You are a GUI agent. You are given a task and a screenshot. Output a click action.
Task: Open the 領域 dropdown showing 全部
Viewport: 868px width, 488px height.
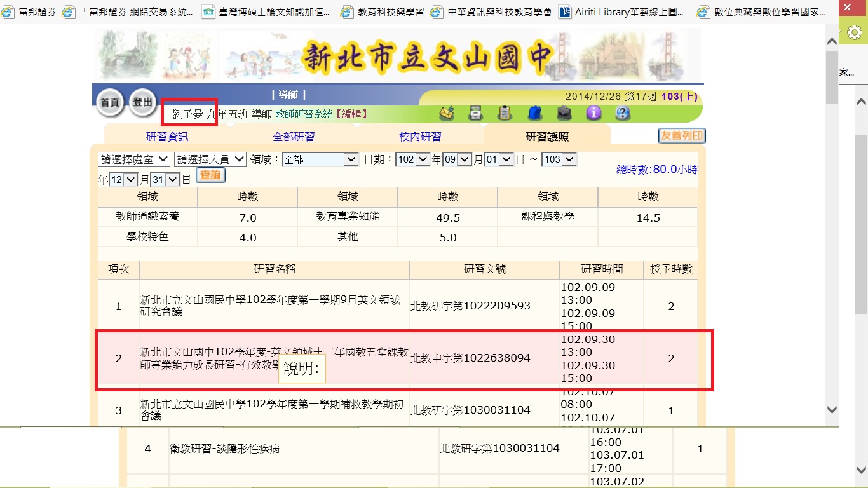coord(320,159)
